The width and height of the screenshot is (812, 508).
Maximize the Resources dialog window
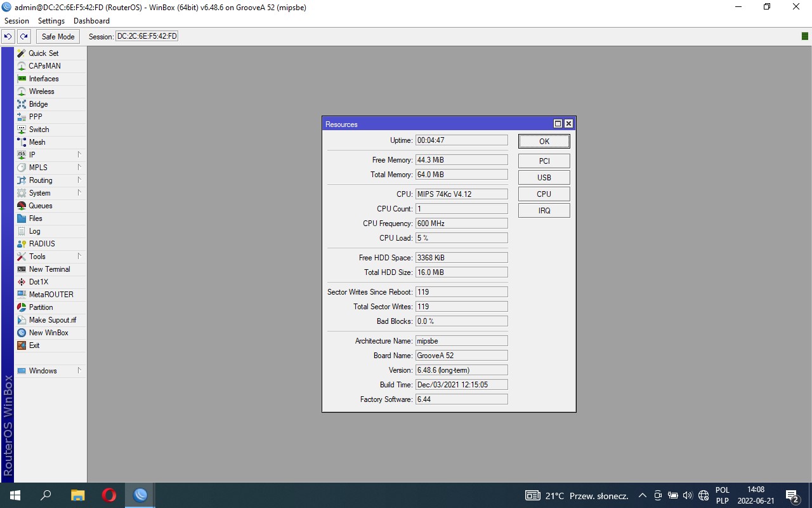(x=558, y=124)
